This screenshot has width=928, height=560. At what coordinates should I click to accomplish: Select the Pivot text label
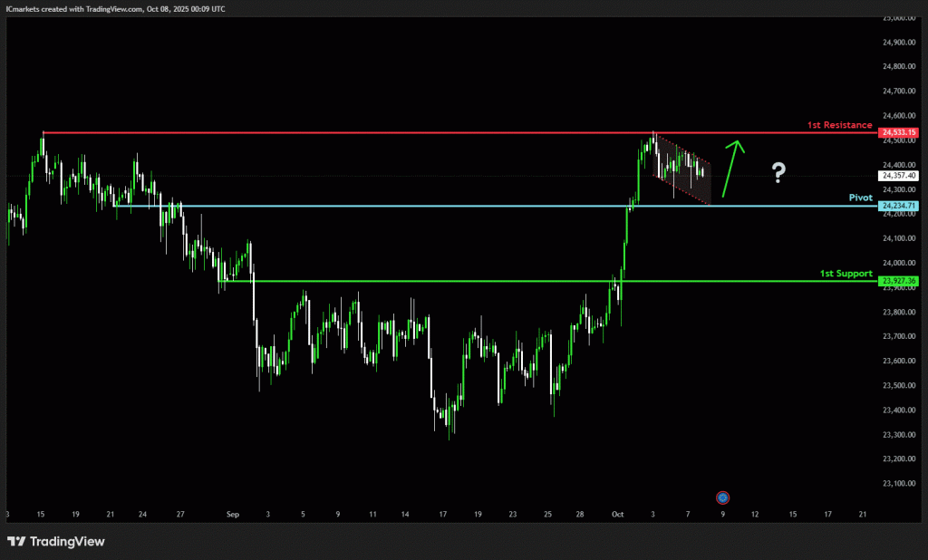860,197
